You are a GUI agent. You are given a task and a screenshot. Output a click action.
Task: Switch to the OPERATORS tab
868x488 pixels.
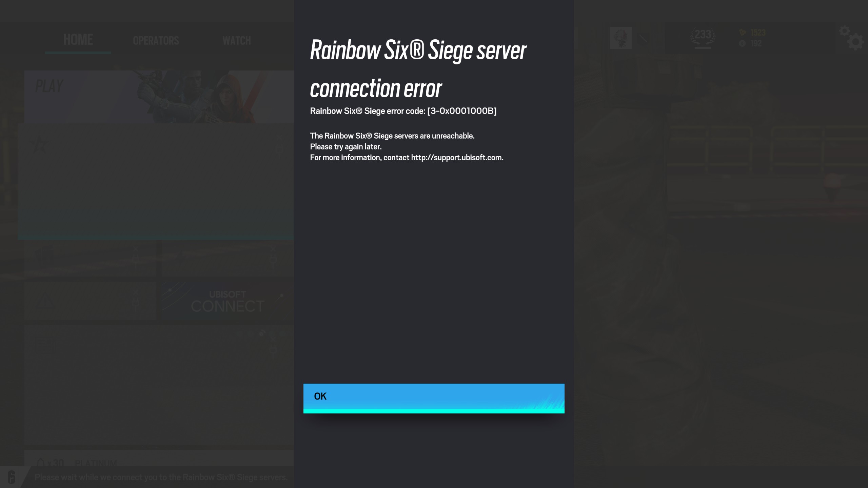coord(156,41)
